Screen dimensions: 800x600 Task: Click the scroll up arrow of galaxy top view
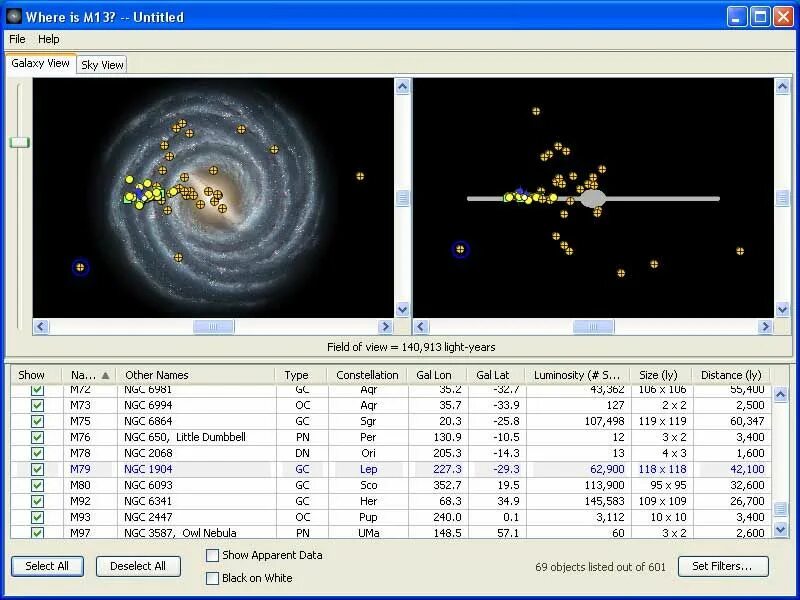tap(402, 87)
